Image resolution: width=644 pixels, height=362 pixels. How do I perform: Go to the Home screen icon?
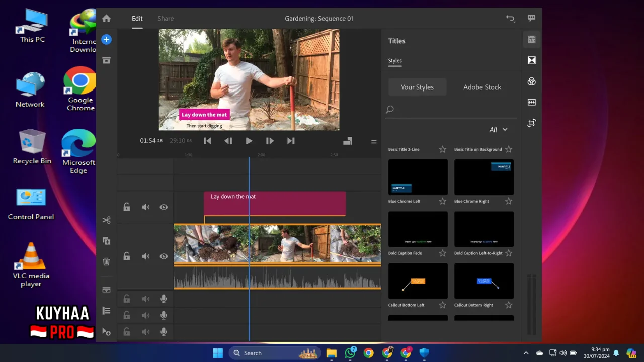click(x=106, y=19)
